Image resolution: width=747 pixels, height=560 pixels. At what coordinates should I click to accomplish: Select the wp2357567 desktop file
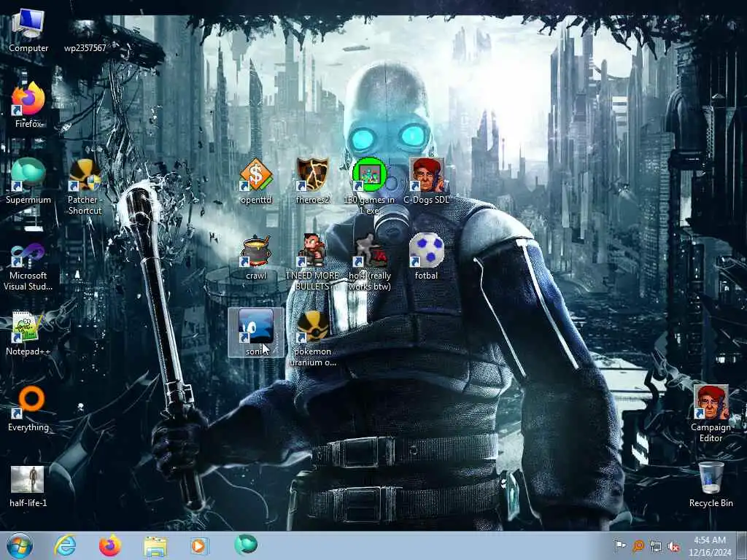[85, 36]
